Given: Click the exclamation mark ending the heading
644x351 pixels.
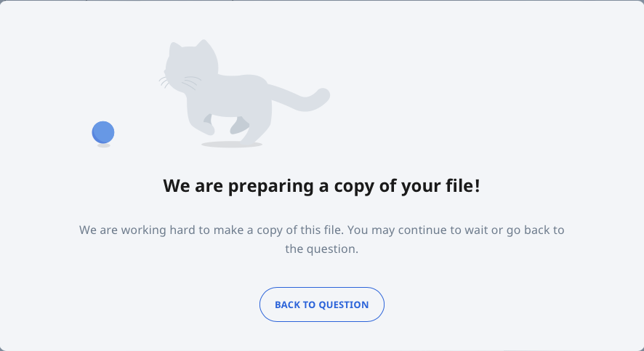Looking at the screenshot, I should [x=477, y=185].
